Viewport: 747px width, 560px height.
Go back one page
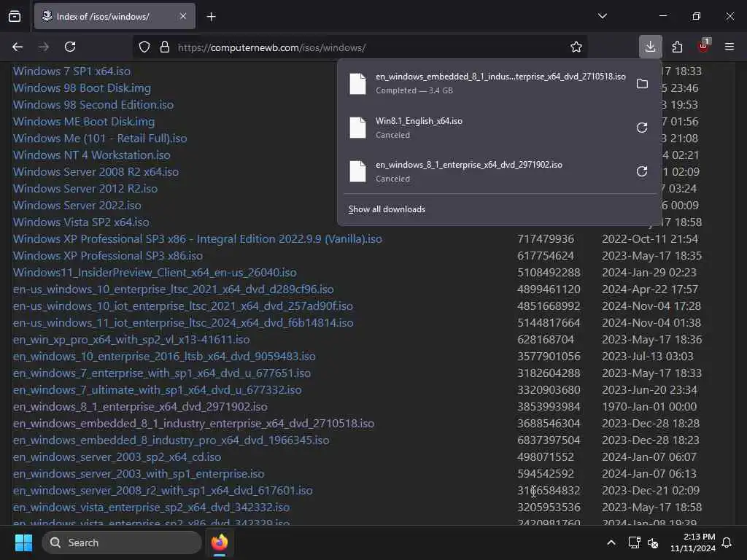coord(18,47)
